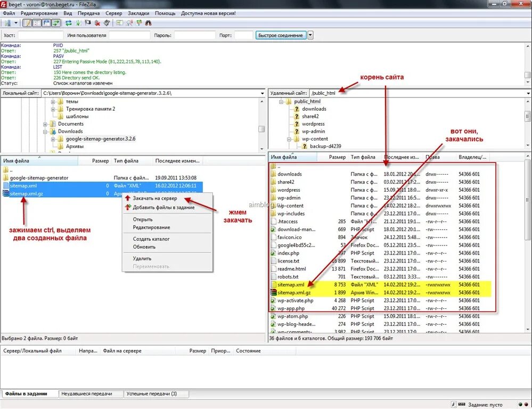532x409 pixels.
Task: Click the remote file list vertical scrollbar thumb
Action: tap(528, 200)
